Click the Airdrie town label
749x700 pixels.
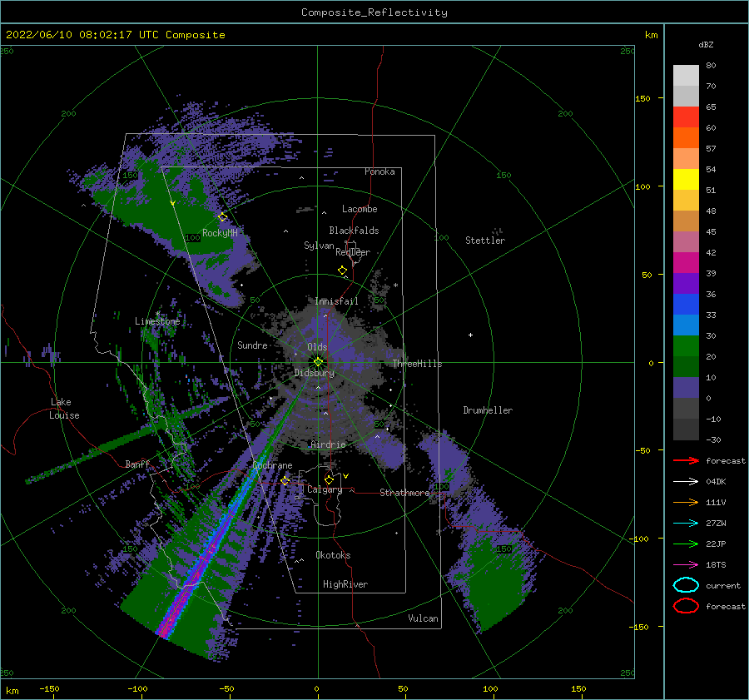(x=328, y=444)
